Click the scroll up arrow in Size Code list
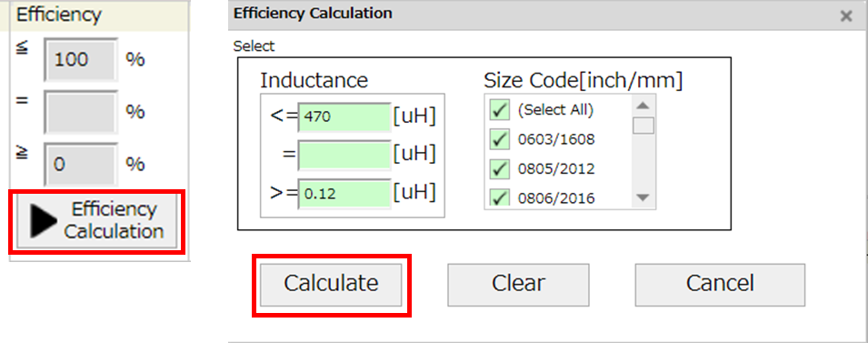This screenshot has height=343, width=868. click(644, 106)
